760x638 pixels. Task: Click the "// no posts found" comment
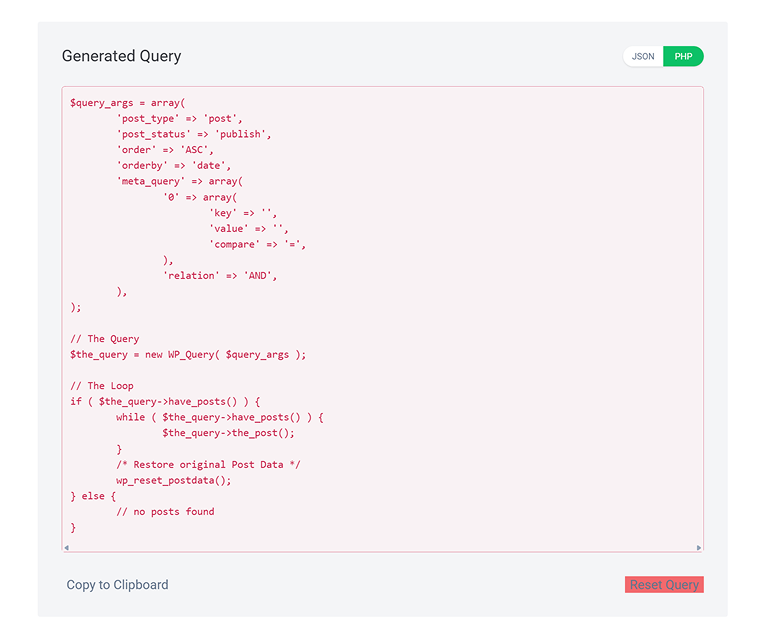[x=165, y=511]
